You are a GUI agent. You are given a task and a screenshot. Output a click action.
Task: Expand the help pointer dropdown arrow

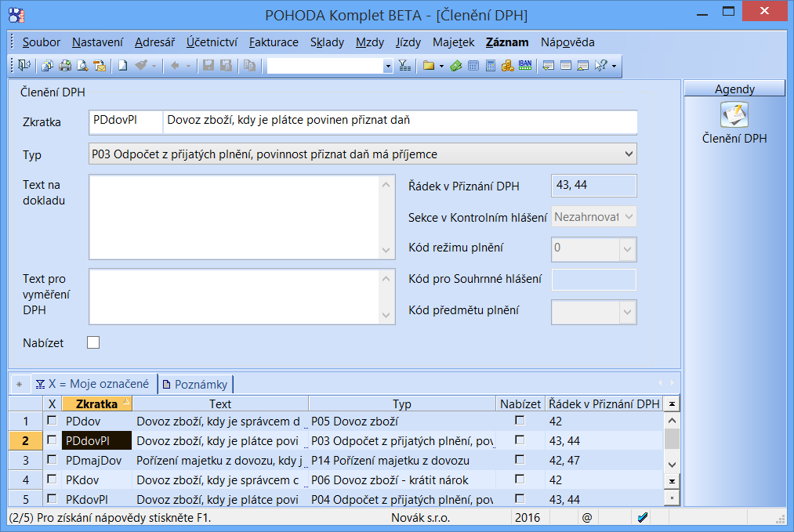point(614,67)
